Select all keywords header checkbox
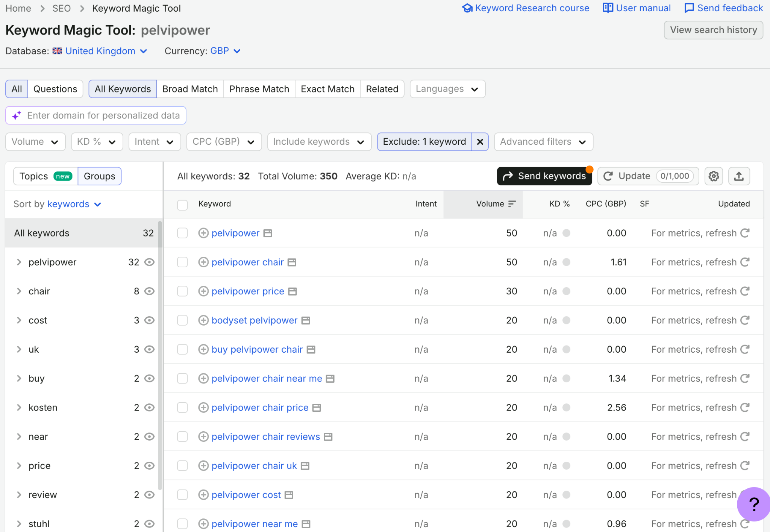Screen dimensions: 770x532 coord(182,205)
